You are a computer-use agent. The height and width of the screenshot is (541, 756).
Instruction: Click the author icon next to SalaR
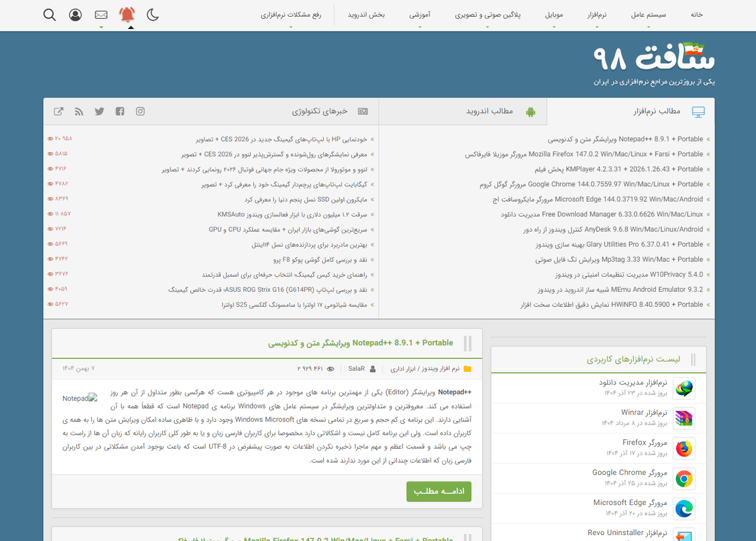pos(372,369)
